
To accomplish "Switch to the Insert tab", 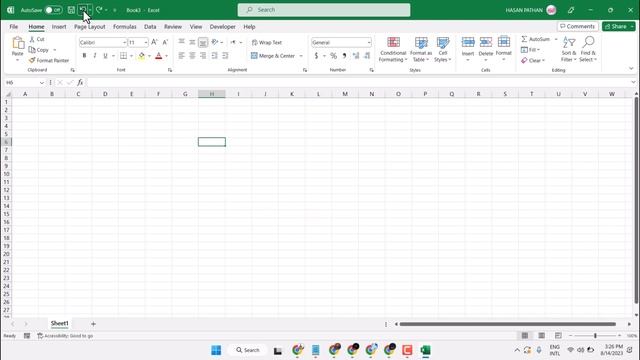I will [x=59, y=27].
